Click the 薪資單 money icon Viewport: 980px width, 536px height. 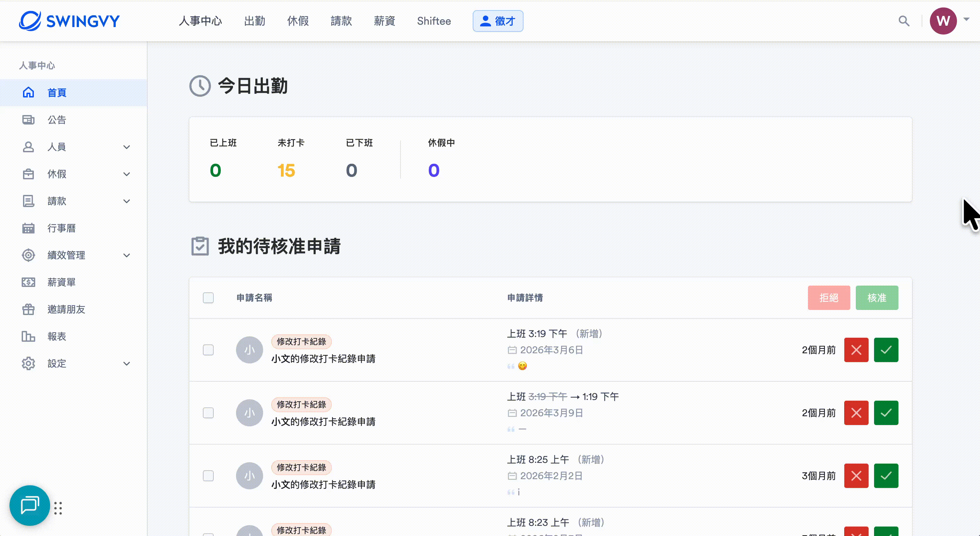tap(28, 282)
